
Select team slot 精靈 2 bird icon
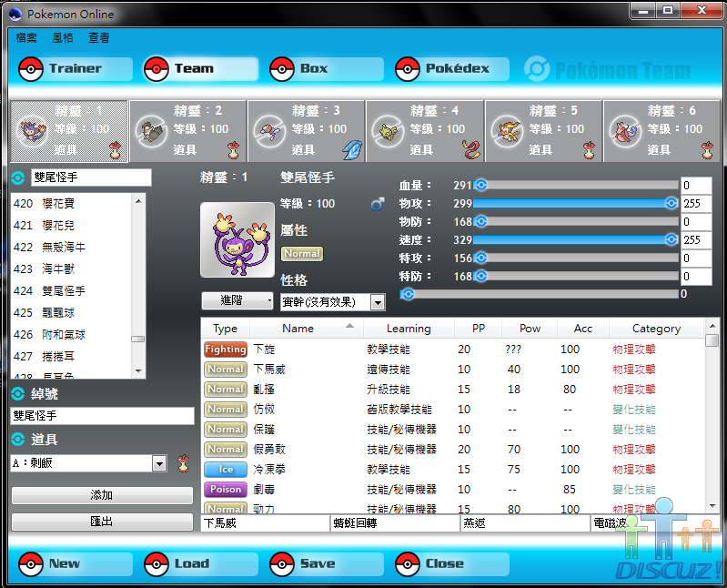(151, 131)
